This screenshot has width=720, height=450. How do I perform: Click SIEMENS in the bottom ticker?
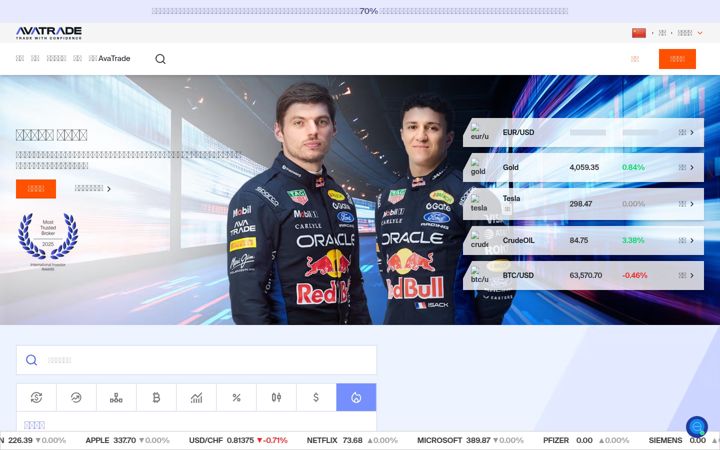pyautogui.click(x=665, y=440)
